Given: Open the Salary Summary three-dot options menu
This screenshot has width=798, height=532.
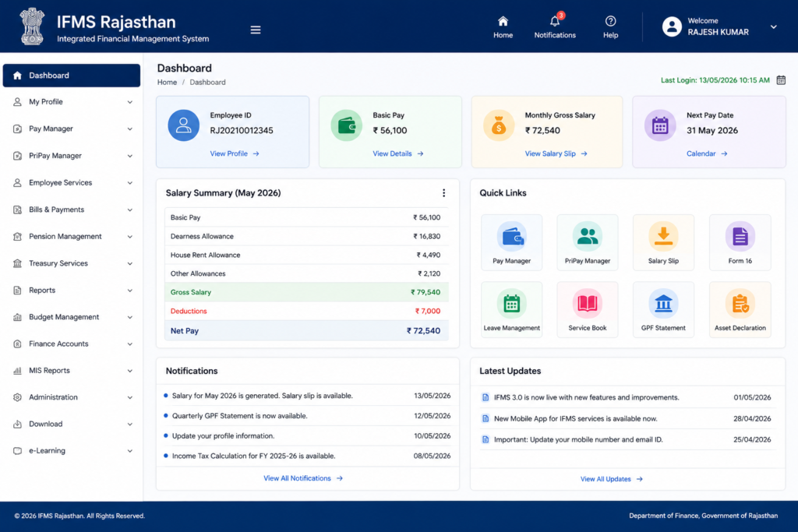Looking at the screenshot, I should 443,192.
